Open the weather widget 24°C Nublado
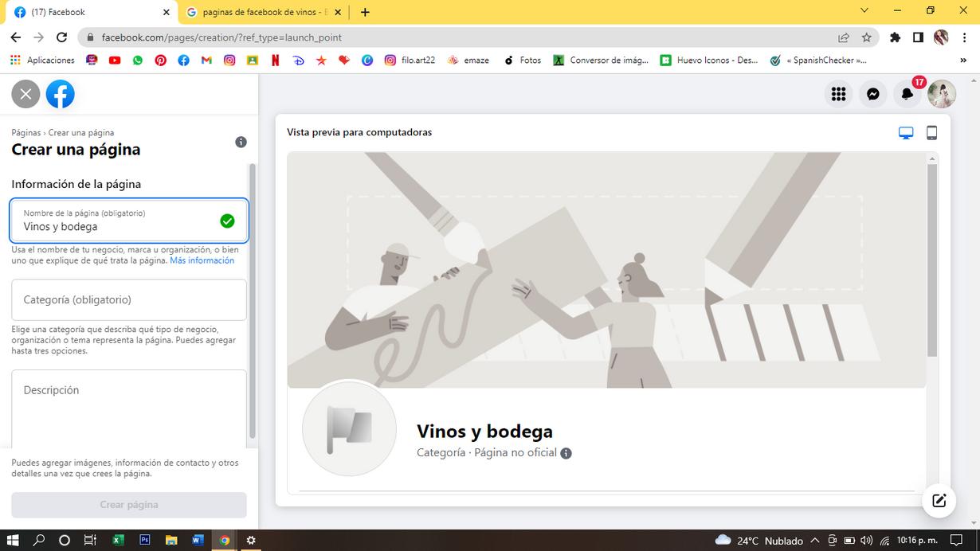This screenshot has width=980, height=551. (759, 541)
